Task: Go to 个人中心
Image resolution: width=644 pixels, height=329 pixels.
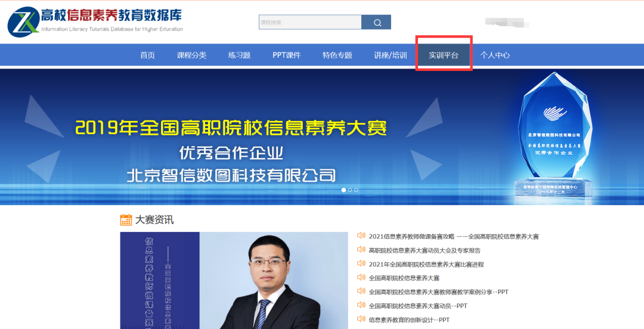Action: 495,55
